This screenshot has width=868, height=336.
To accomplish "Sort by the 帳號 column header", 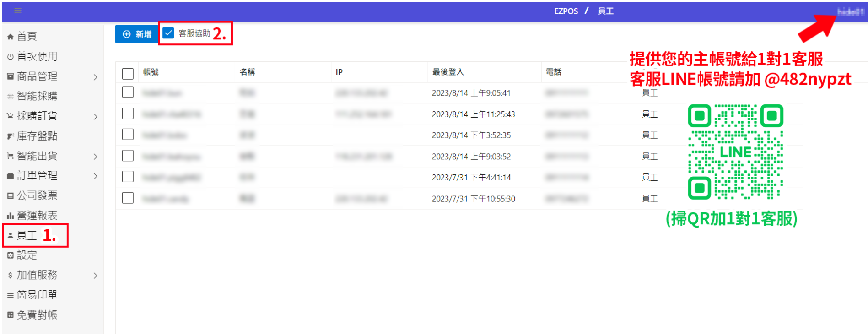I will [151, 72].
